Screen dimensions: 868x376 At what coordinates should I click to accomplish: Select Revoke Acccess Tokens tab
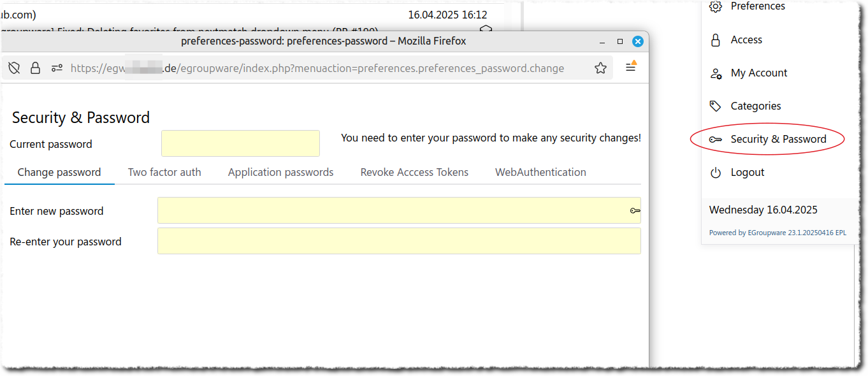tap(414, 172)
